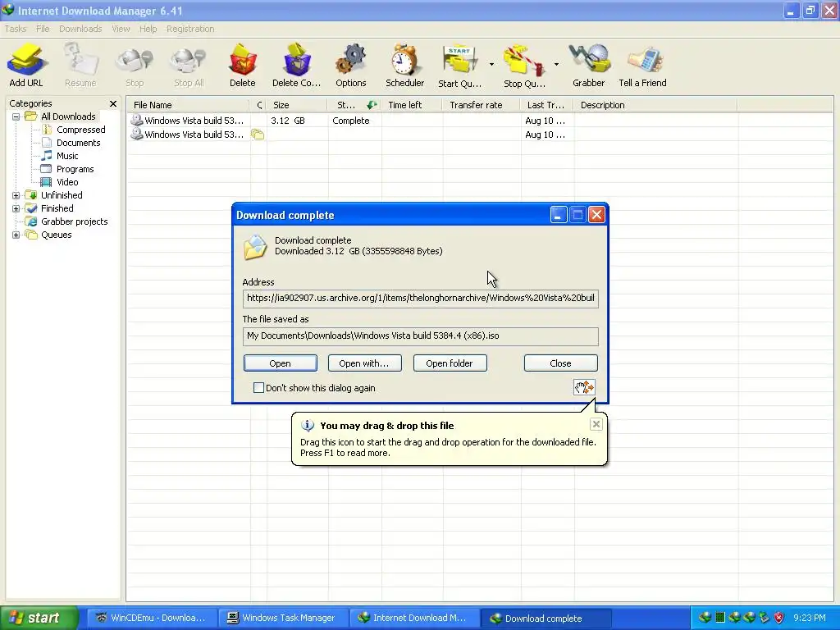Sort by Last Try date column header
Image resolution: width=840 pixels, height=630 pixels.
[x=546, y=105]
